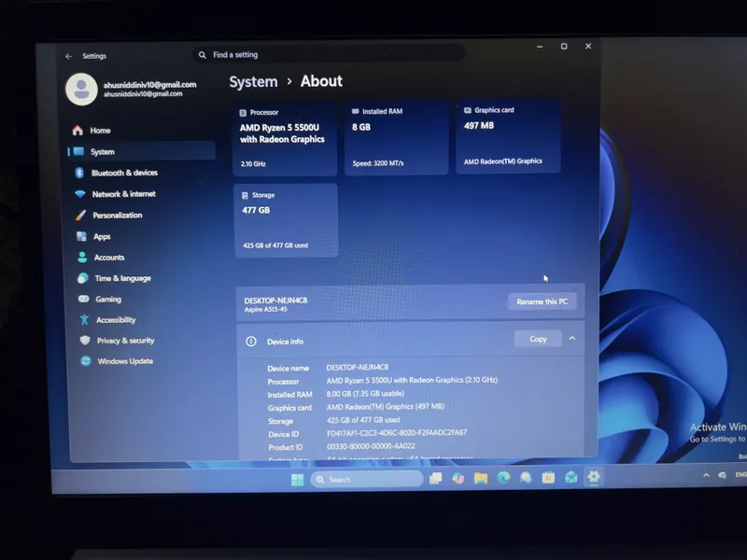The height and width of the screenshot is (560, 747).
Task: Select System in the sidebar
Action: [141, 151]
